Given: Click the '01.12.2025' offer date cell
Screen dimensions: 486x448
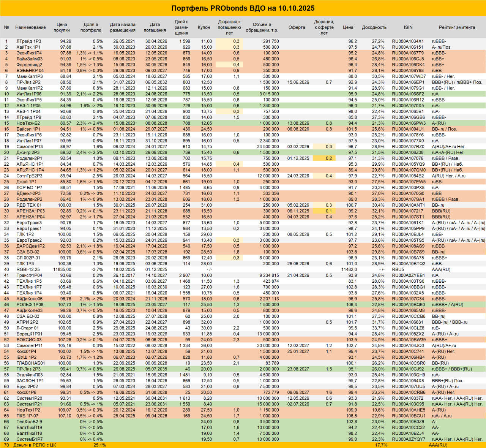Looking at the screenshot, I should [298, 158].
